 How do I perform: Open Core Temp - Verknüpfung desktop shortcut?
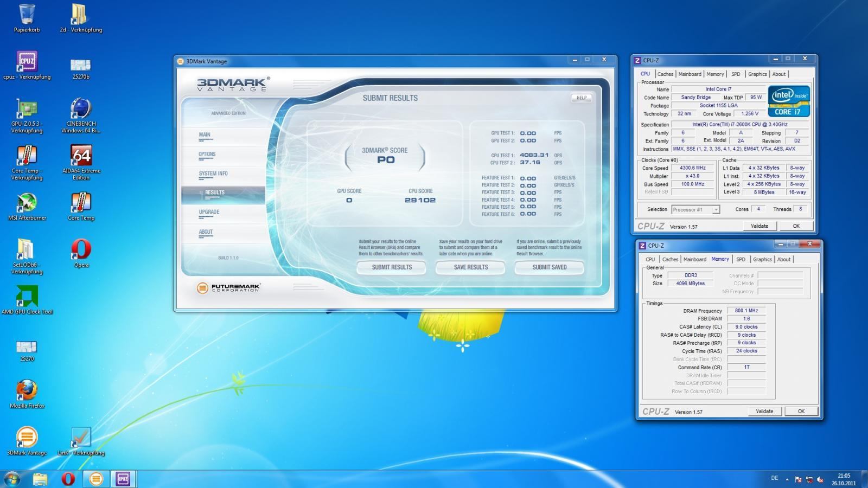27,163
